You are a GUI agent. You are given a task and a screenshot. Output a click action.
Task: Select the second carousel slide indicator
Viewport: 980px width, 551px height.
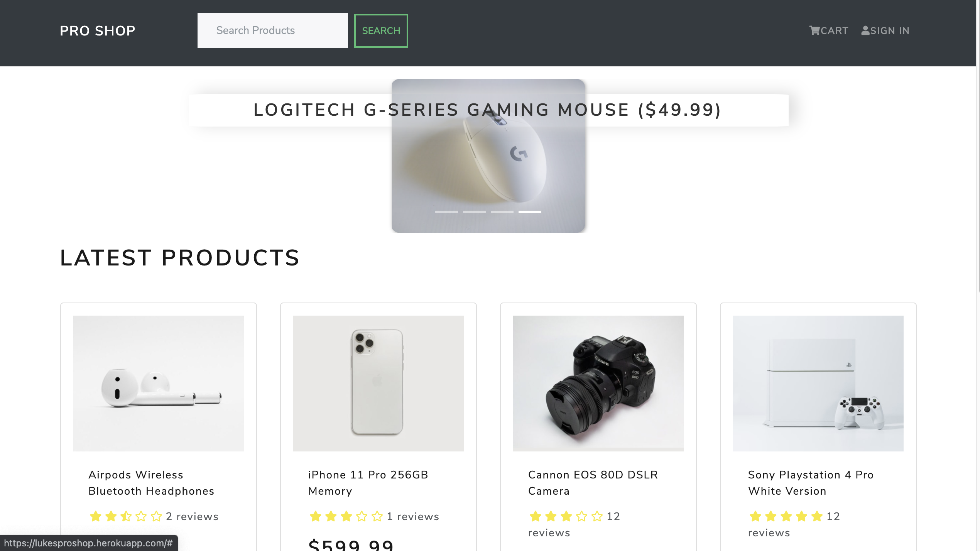tap(474, 212)
